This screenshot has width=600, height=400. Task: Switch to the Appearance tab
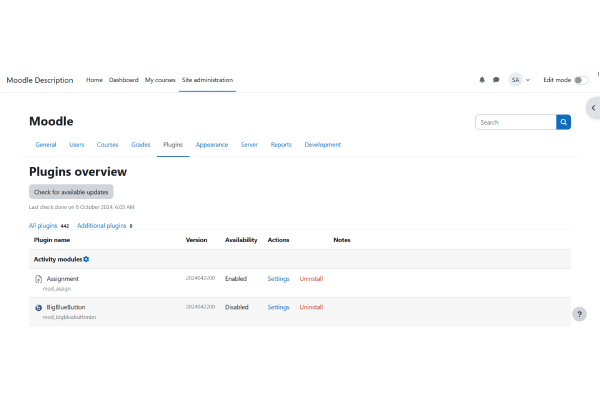[212, 145]
